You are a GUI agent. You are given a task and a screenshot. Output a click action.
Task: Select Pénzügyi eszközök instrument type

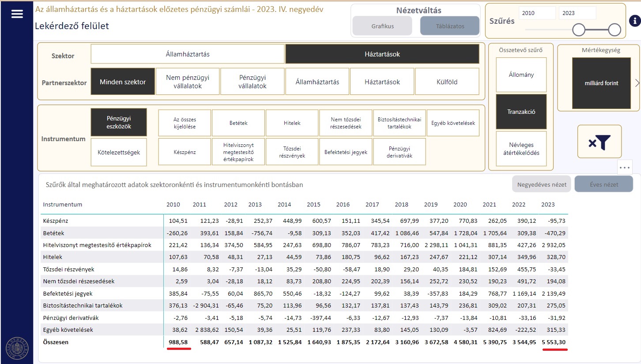point(119,122)
